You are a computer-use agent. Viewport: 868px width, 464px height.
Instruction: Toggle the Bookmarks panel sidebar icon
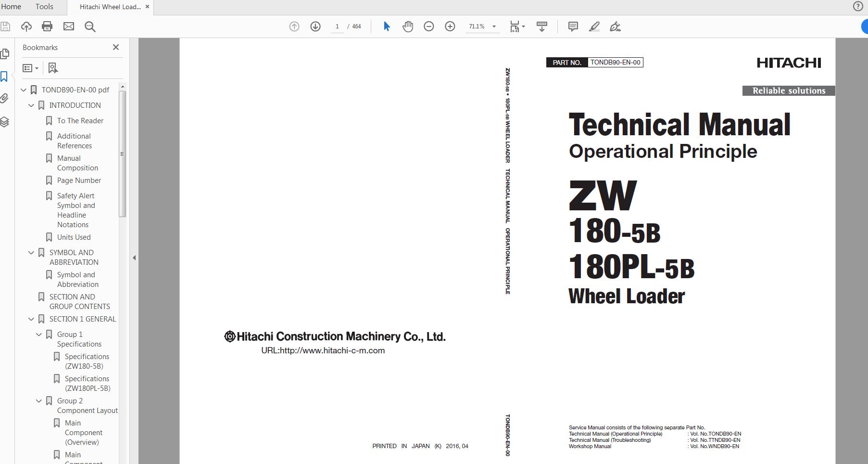tap(4, 77)
